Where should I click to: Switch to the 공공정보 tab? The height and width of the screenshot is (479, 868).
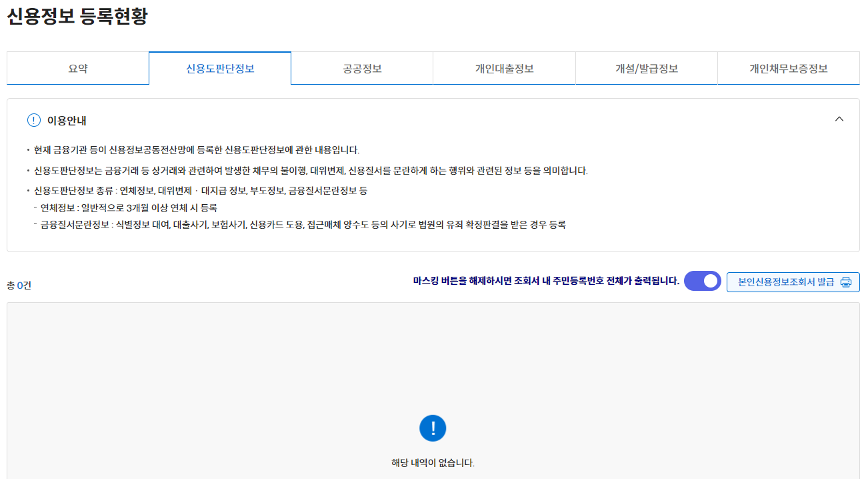click(362, 68)
